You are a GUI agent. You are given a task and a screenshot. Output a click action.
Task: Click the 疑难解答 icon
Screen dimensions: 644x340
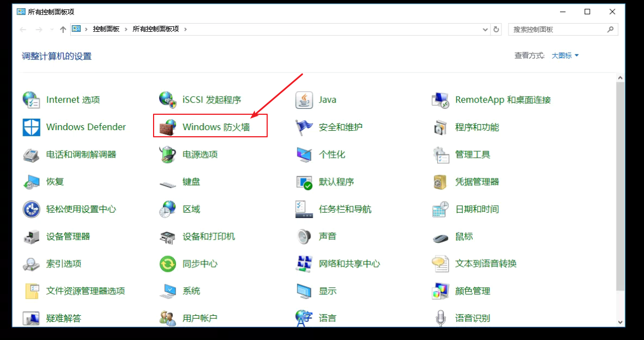(31, 318)
